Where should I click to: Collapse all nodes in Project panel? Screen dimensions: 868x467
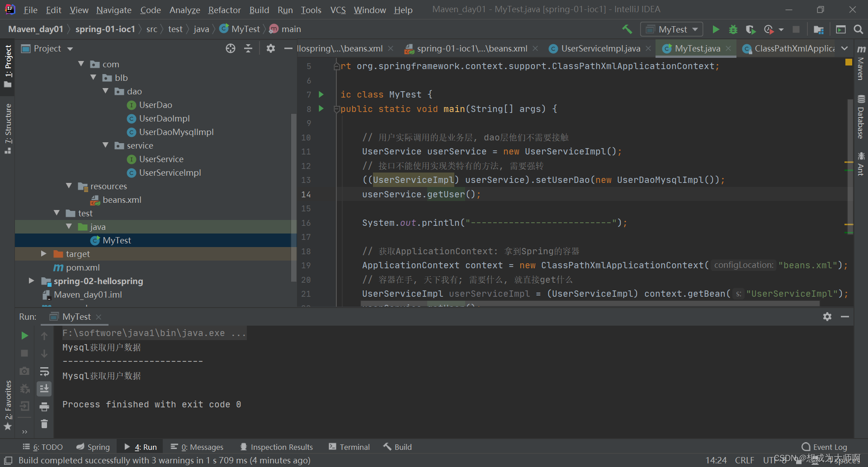(x=248, y=48)
